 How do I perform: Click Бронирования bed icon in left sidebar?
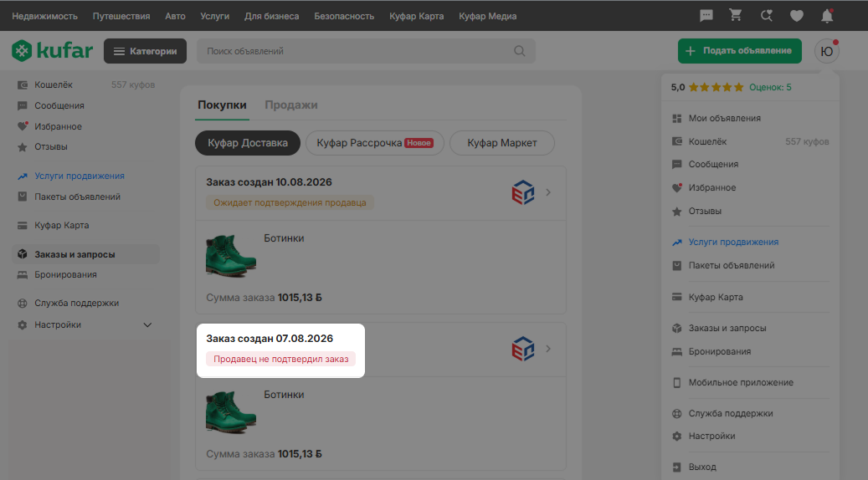pos(22,275)
